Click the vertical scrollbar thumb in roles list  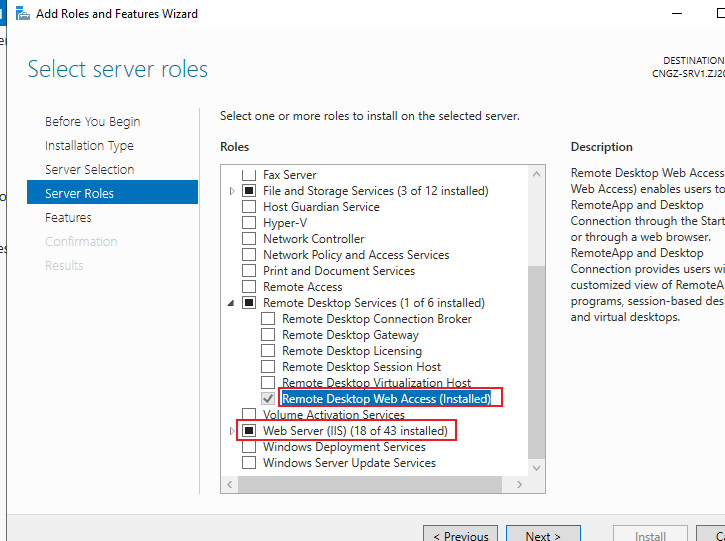coord(536,362)
